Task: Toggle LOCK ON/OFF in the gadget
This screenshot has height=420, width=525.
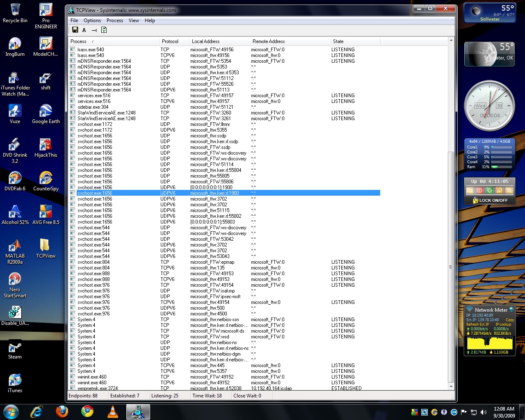Action: (x=490, y=201)
